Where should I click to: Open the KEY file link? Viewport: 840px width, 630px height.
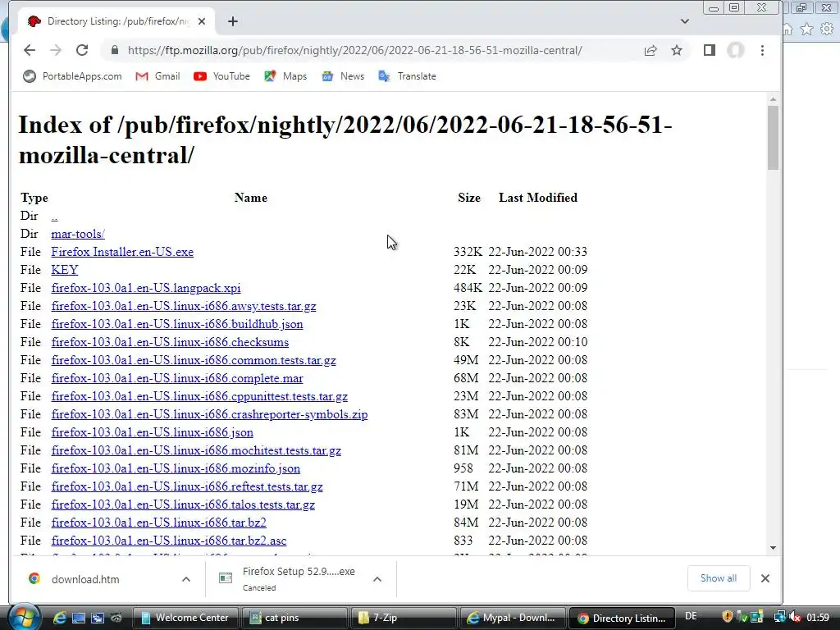(x=65, y=270)
